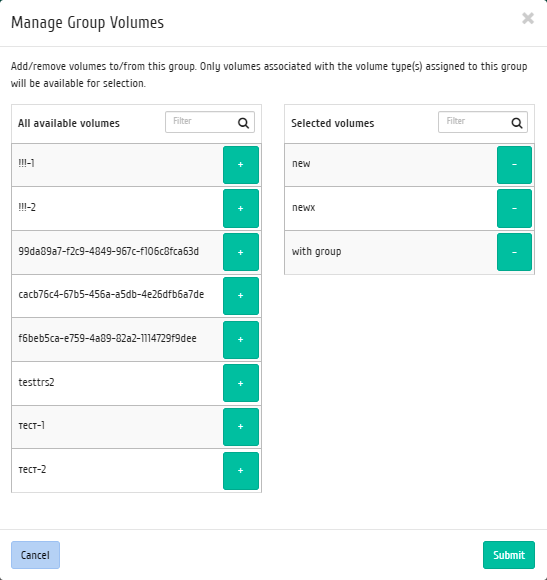Remove 'with group' volume from selection

(514, 252)
